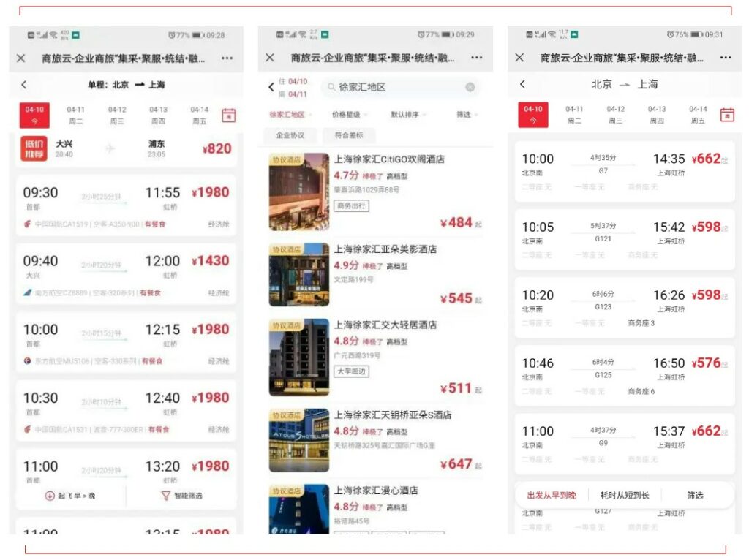Image resolution: width=749 pixels, height=560 pixels.
Task: Click the 大学周边 tag on 交大轻居酒店
Action: 351,371
